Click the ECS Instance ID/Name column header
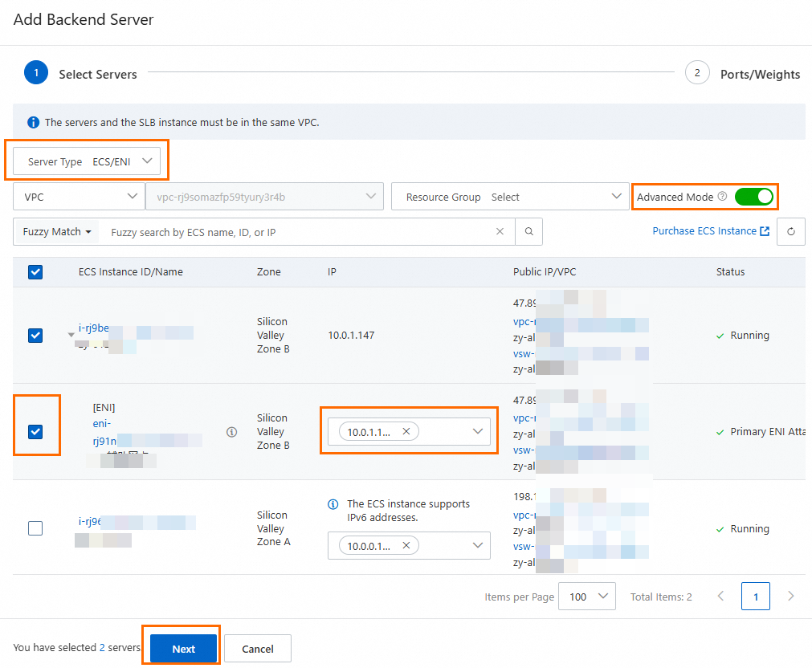Viewport: 812px width, 668px height. pos(130,272)
